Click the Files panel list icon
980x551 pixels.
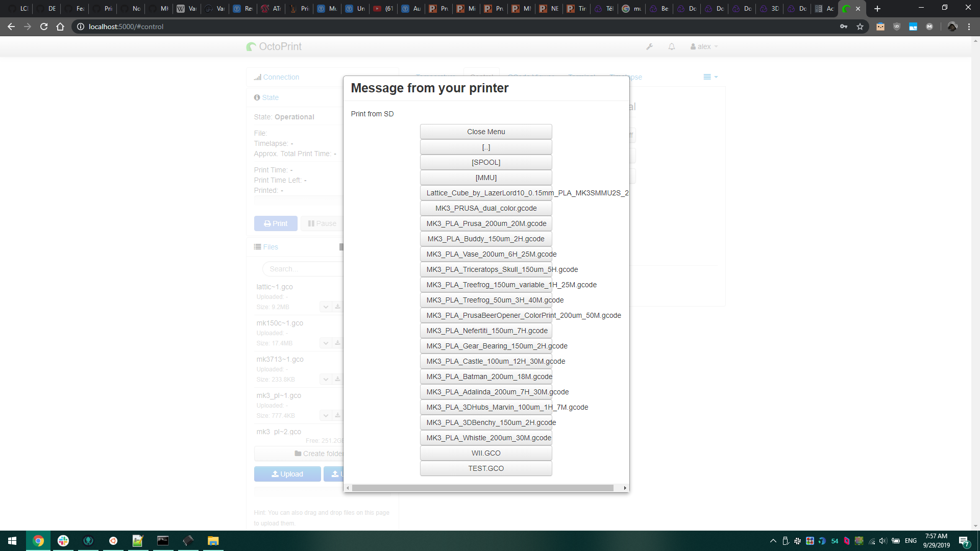click(257, 246)
